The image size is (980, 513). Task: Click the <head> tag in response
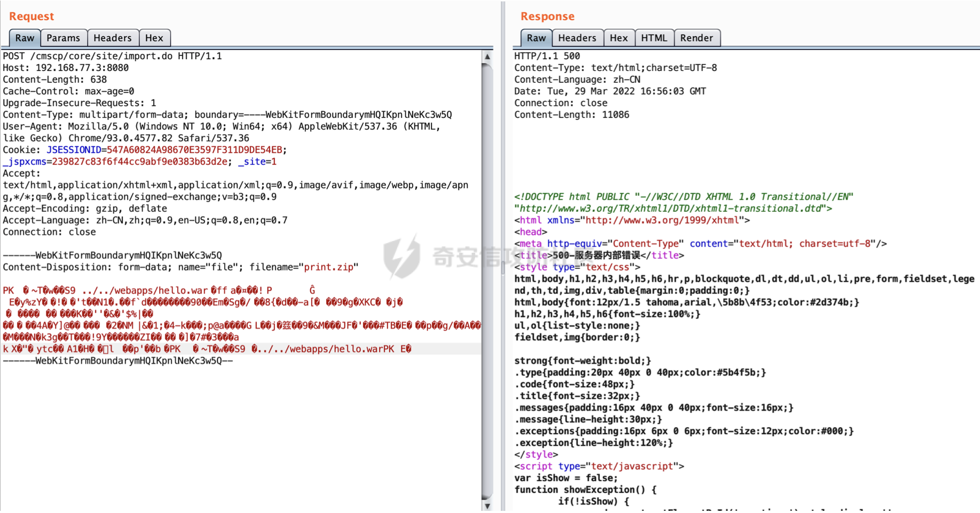[531, 232]
